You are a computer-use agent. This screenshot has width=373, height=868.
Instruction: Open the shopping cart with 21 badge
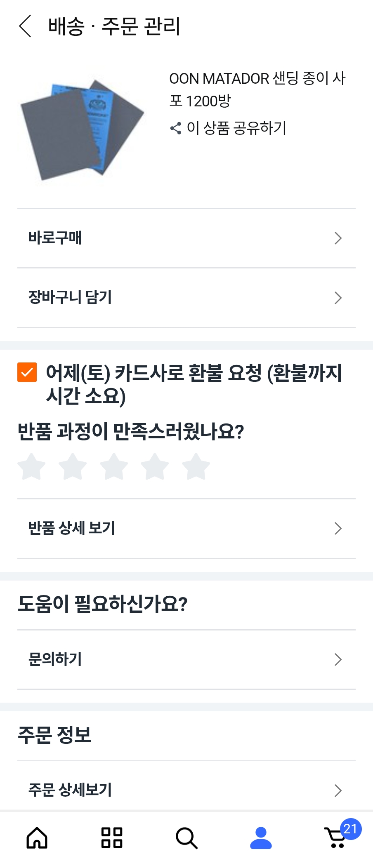tap(337, 838)
